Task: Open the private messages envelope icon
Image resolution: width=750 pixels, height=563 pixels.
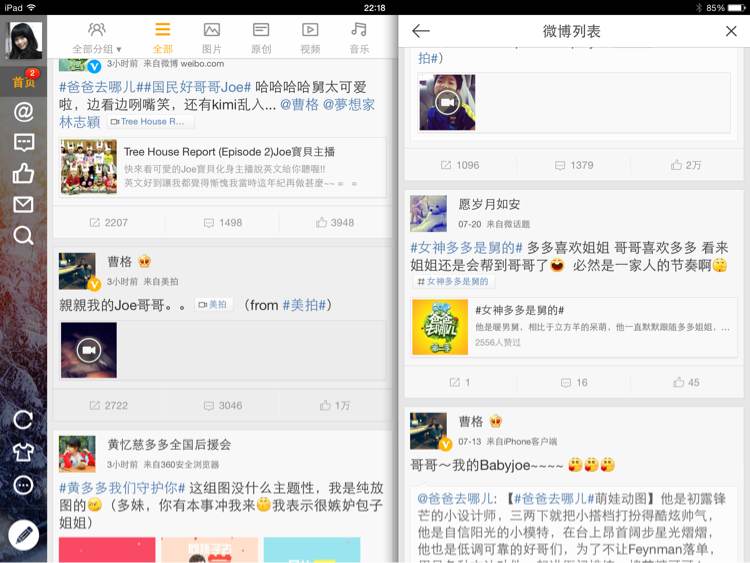Action: (23, 205)
